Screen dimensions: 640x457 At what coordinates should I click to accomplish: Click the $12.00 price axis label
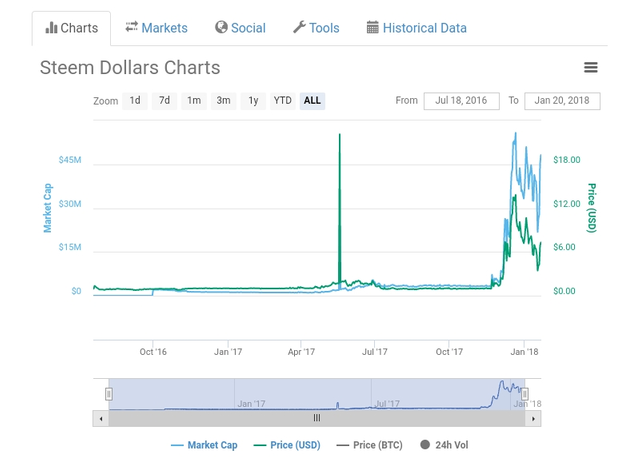[x=567, y=204]
